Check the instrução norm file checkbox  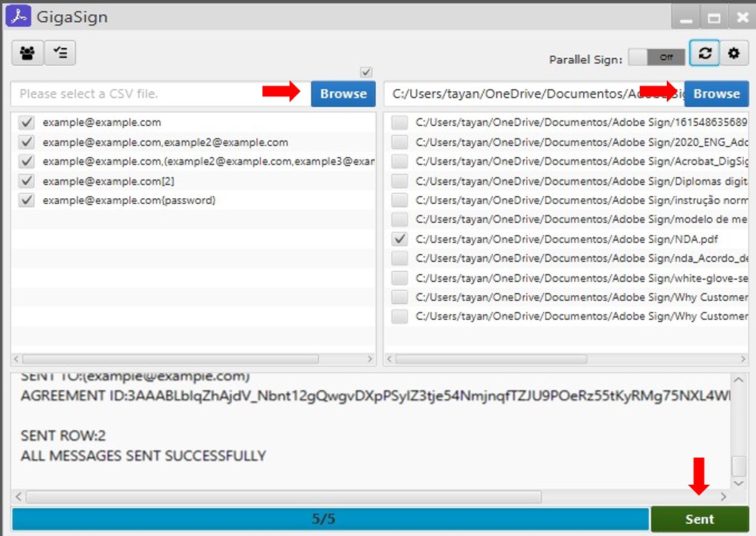[399, 200]
